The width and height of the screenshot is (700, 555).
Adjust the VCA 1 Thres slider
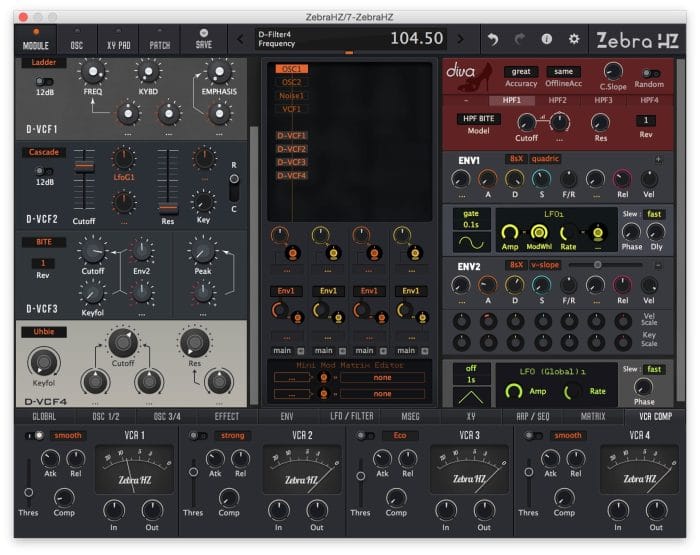coord(28,492)
